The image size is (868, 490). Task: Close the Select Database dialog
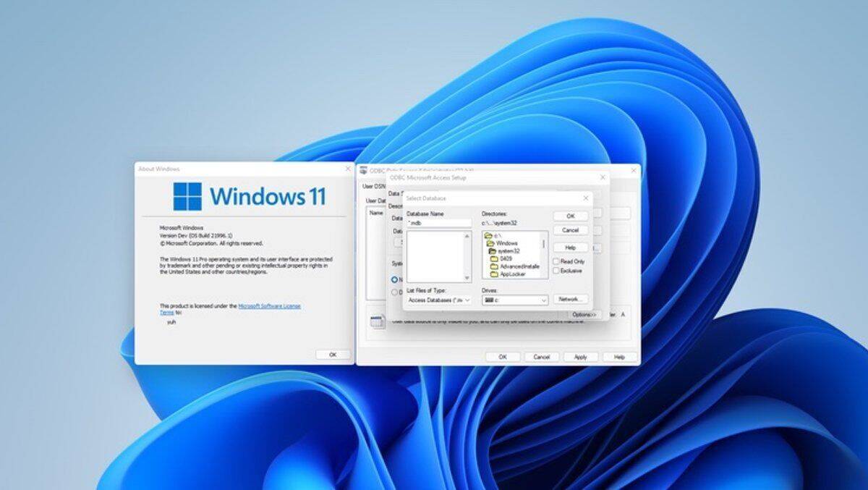(x=586, y=198)
